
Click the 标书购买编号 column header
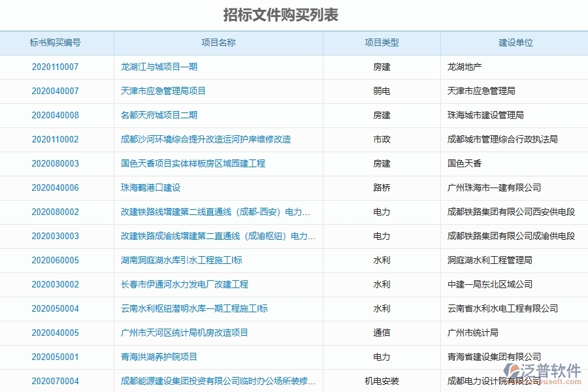coord(57,42)
